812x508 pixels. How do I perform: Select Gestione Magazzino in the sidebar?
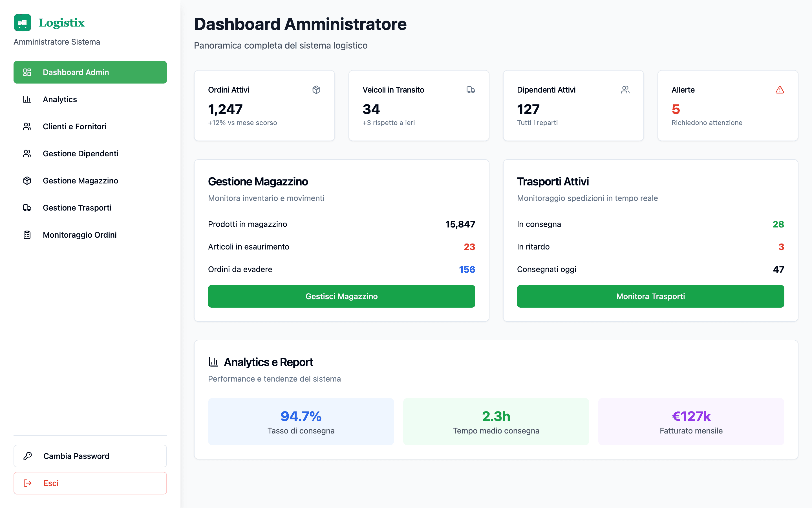coord(90,181)
